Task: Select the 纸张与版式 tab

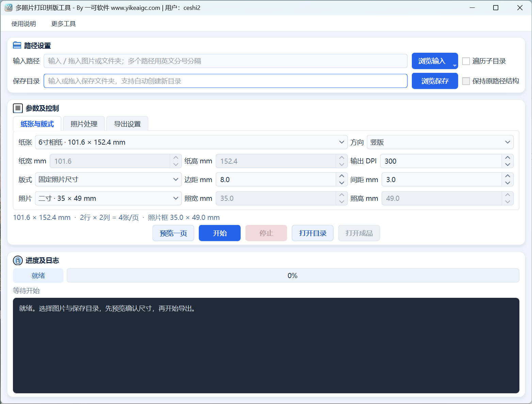Action: pos(37,124)
